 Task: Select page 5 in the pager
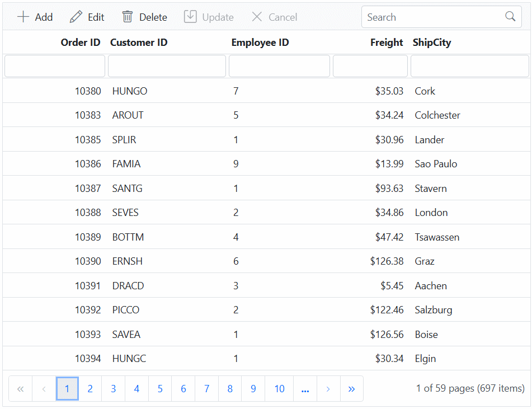(x=159, y=388)
